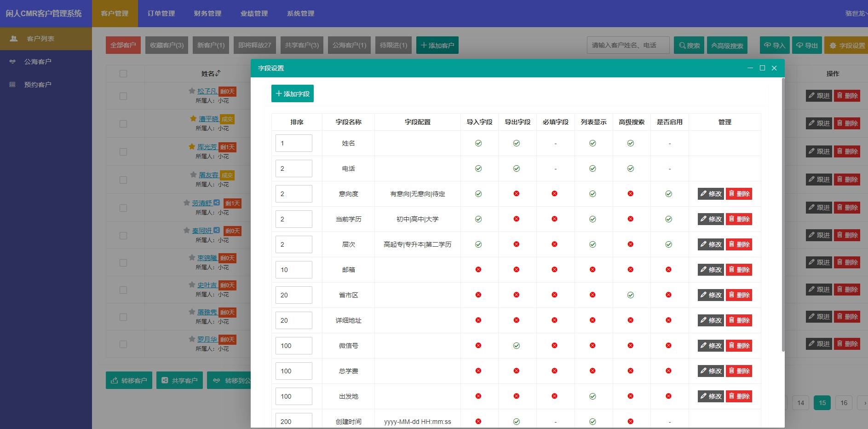Viewport: 868px width, 429px height.
Task: Open the 财务管理 top menu
Action: coord(208,13)
